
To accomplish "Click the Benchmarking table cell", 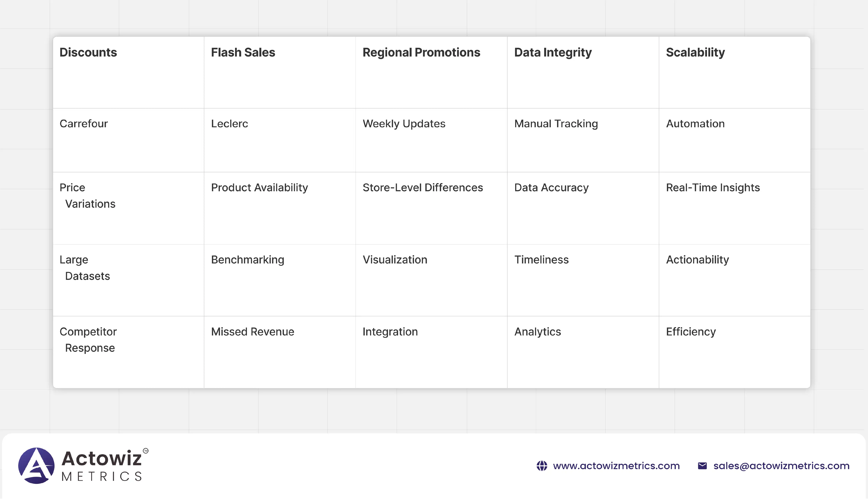I will click(x=247, y=260).
